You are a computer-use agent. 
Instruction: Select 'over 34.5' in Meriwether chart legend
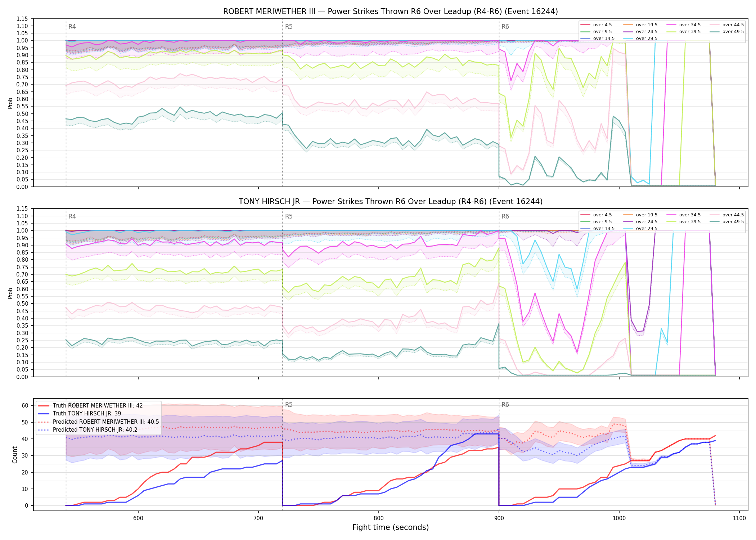coord(683,25)
